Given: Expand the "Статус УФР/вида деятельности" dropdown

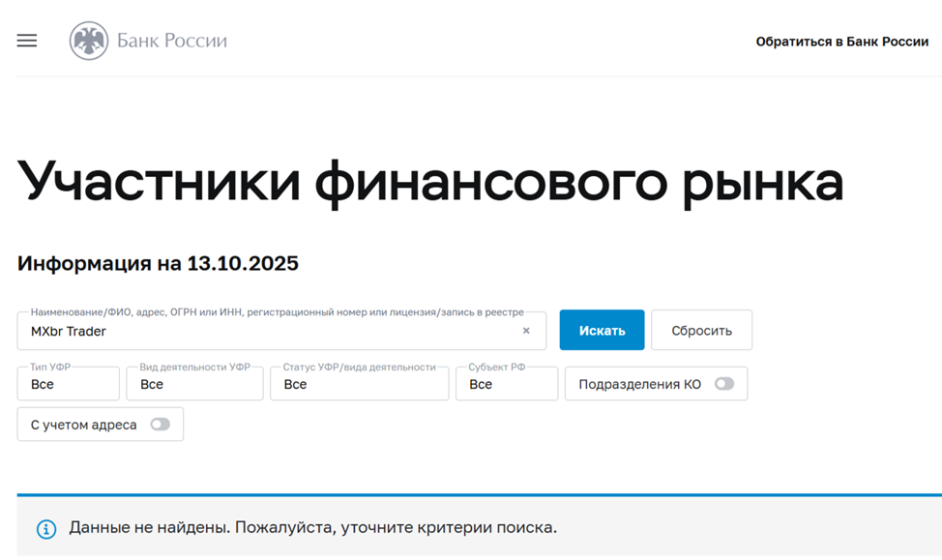Looking at the screenshot, I should [359, 384].
